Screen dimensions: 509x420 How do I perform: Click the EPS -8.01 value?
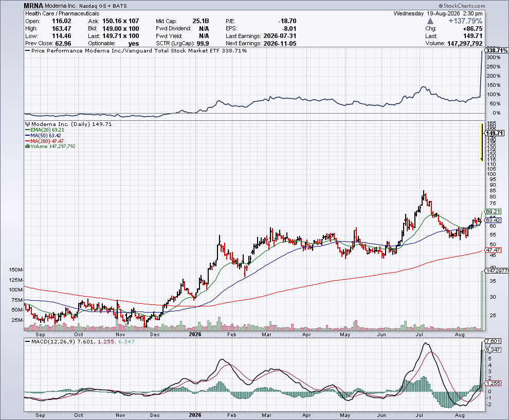click(x=289, y=29)
